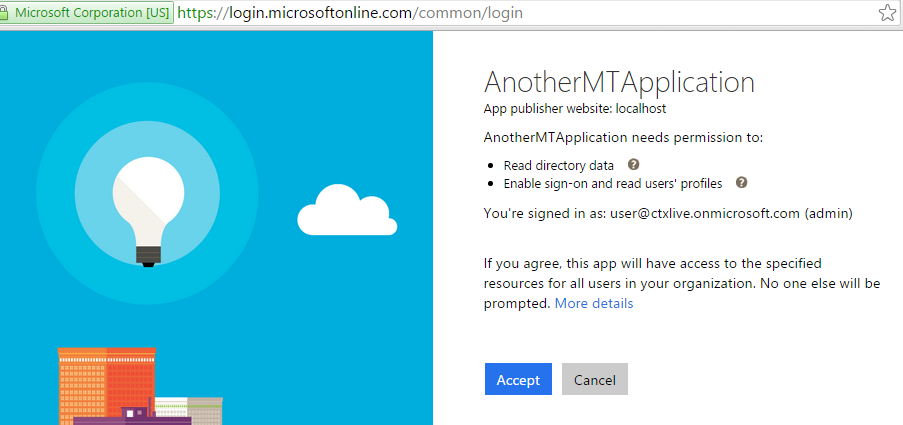Click the Read directory data text
This screenshot has height=425, width=903.
(x=559, y=166)
